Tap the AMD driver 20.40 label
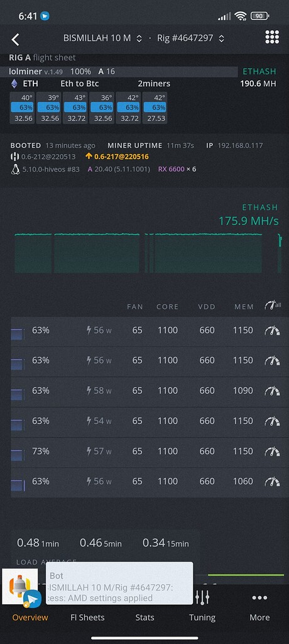The image size is (289, 644). coord(119,169)
